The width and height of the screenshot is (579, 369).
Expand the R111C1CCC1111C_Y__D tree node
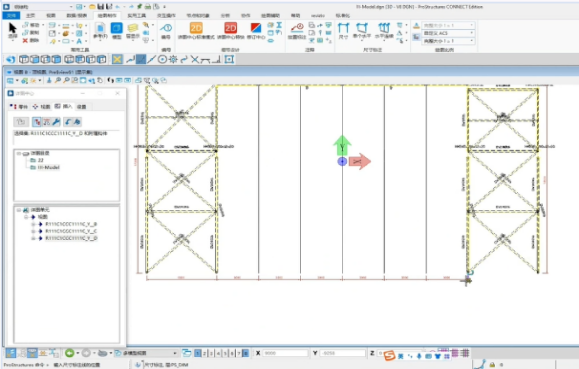(x=33, y=238)
